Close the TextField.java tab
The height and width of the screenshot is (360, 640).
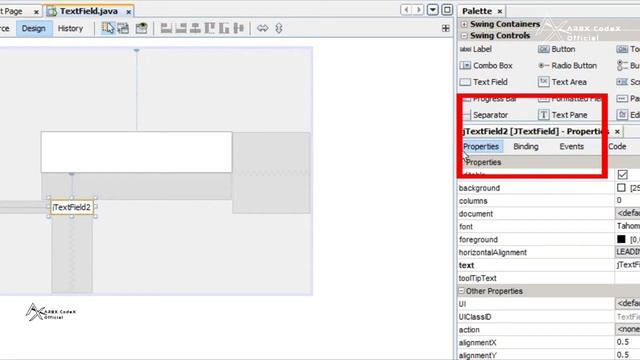pos(129,12)
